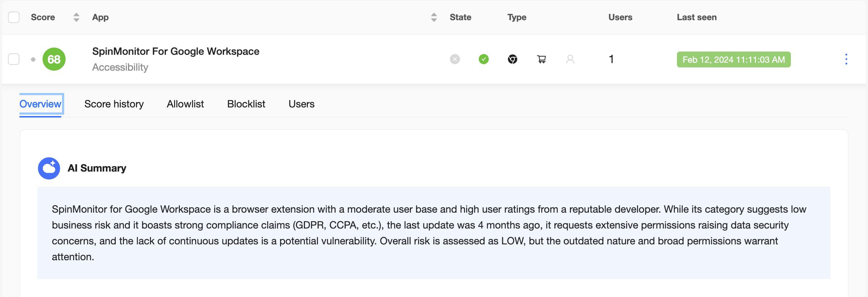868x297 pixels.
Task: Click the Chrome extension type icon
Action: point(513,59)
